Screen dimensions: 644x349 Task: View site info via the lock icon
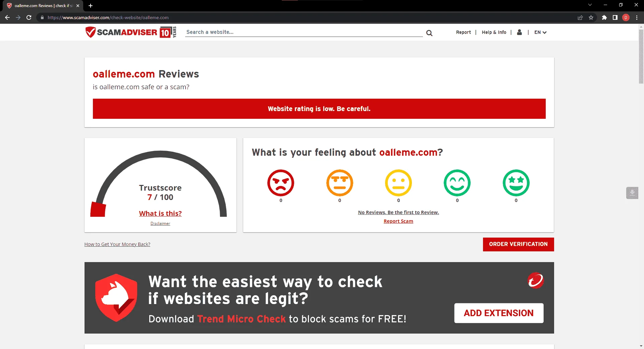tap(42, 17)
